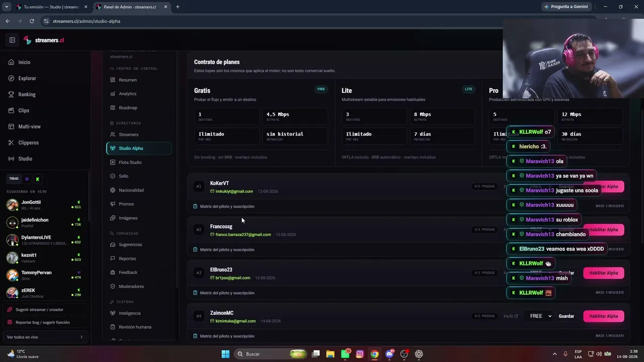Go back to previous page
This screenshot has height=362, width=644.
point(8,21)
